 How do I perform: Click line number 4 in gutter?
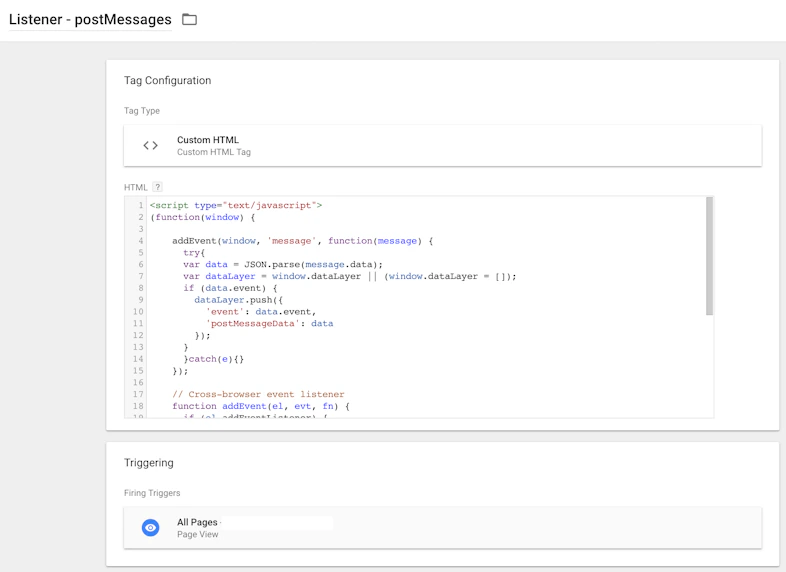tap(141, 241)
